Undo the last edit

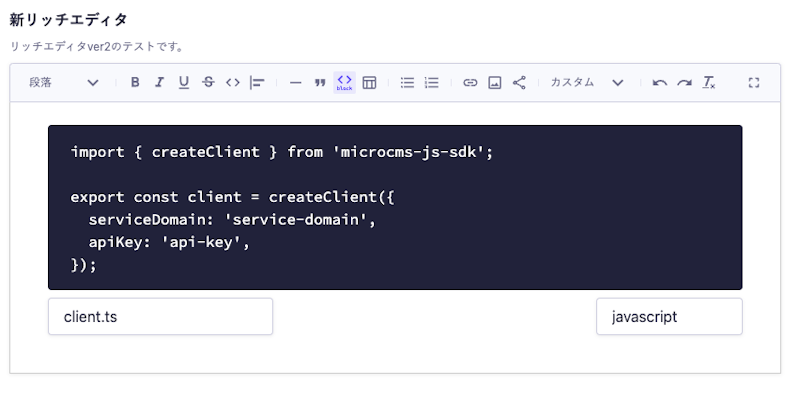[660, 83]
